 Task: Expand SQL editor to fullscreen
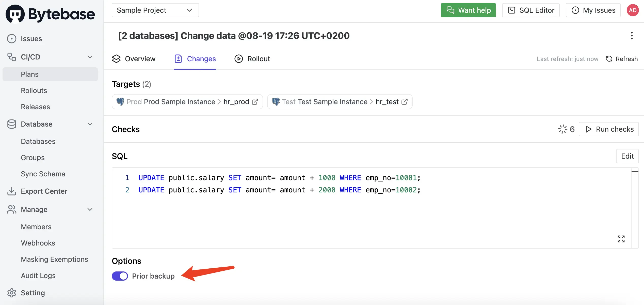pos(621,239)
